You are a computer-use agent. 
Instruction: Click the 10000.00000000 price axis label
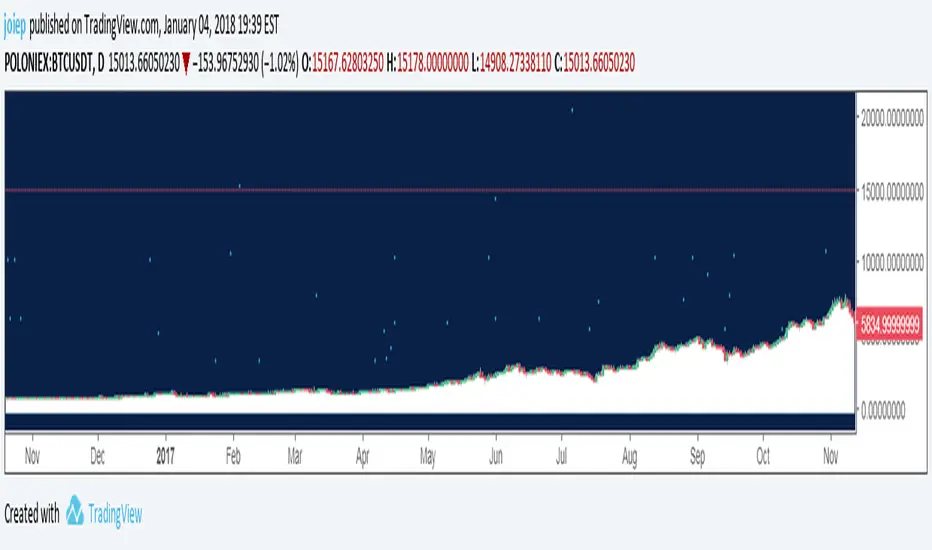[893, 262]
